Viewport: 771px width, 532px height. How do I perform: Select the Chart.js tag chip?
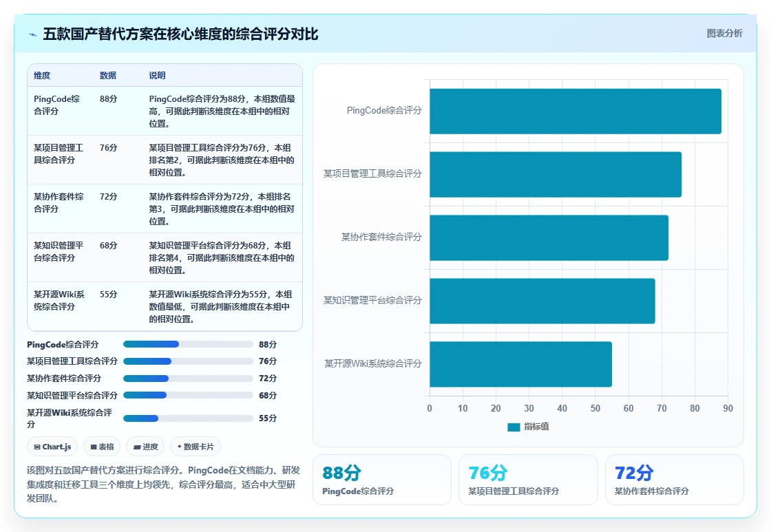(x=52, y=447)
